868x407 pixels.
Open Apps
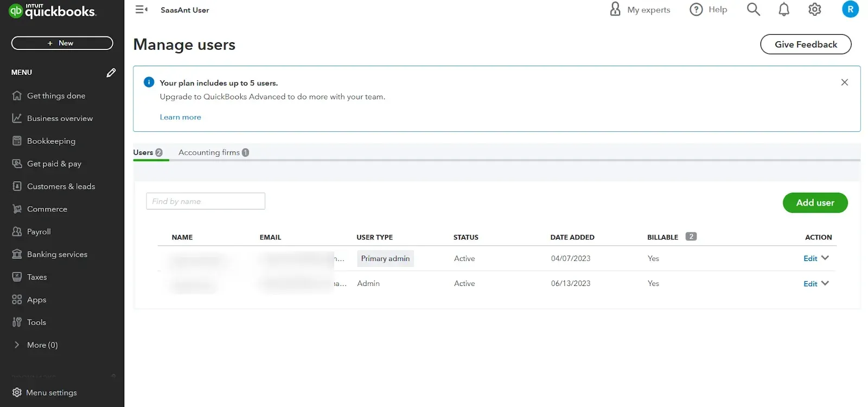click(36, 300)
